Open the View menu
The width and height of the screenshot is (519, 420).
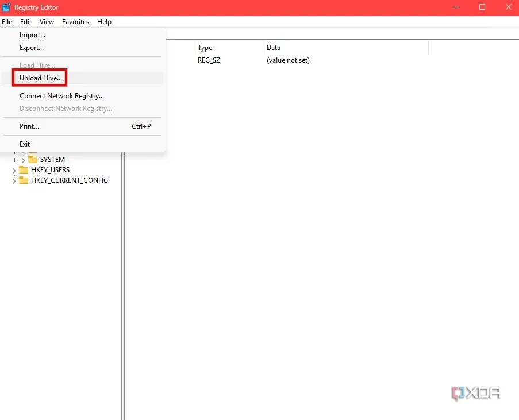(x=47, y=22)
